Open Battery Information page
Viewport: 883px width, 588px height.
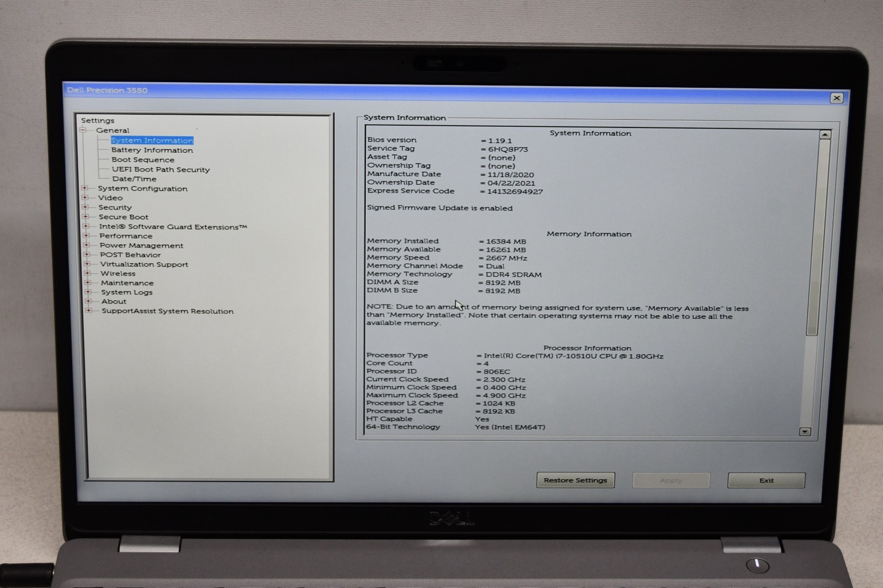point(152,150)
